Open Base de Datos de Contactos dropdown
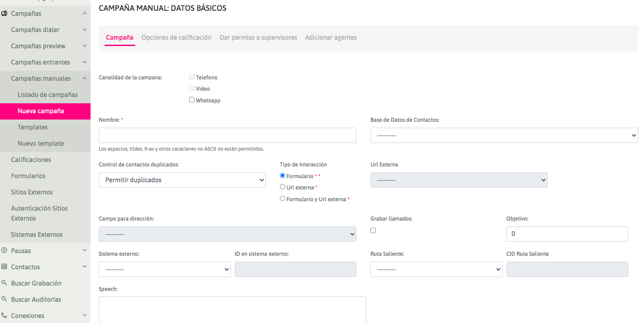 504,135
